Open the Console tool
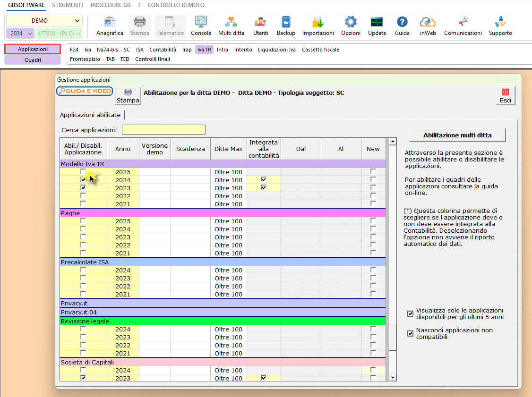 pos(201,25)
